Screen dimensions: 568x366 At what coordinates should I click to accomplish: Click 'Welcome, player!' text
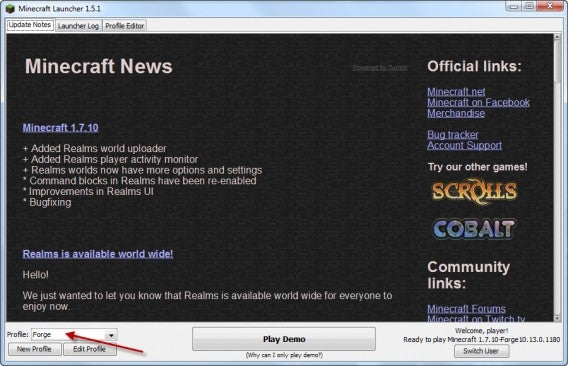481,331
